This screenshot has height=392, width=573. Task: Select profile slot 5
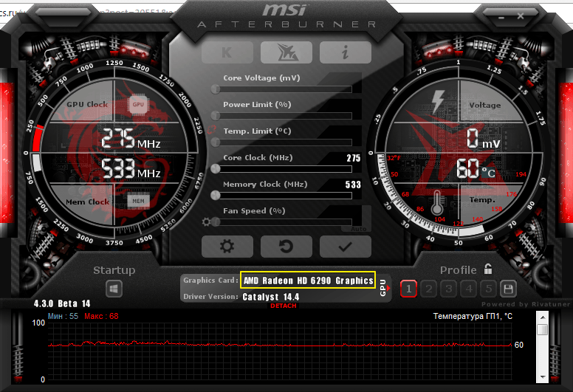pos(488,289)
